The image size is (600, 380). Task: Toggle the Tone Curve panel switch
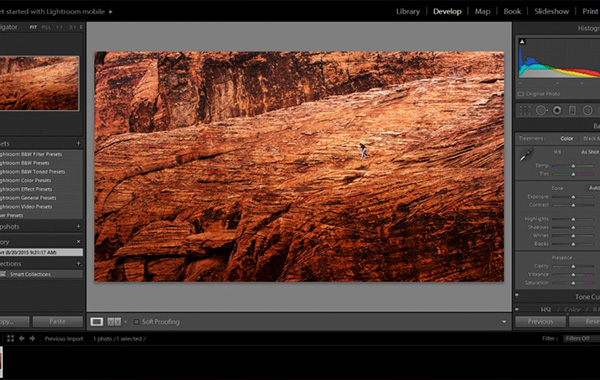pyautogui.click(x=517, y=295)
